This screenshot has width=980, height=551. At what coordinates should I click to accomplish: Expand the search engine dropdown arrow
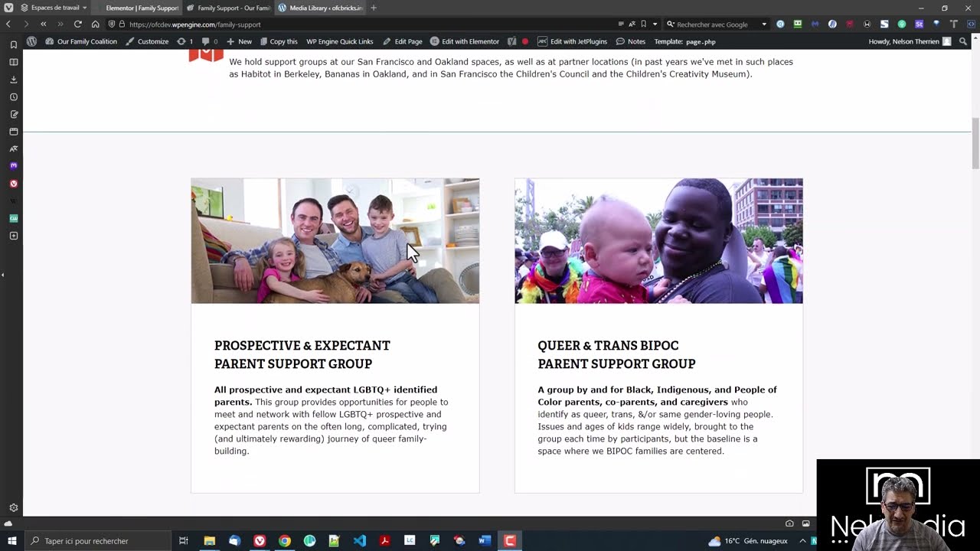pos(763,24)
